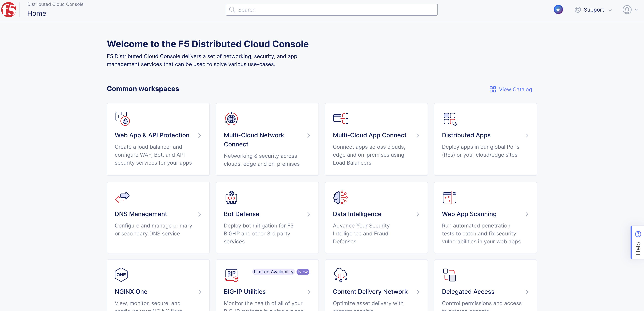644x311 pixels.
Task: Click the Bot Defense robot icon
Action: [231, 197]
